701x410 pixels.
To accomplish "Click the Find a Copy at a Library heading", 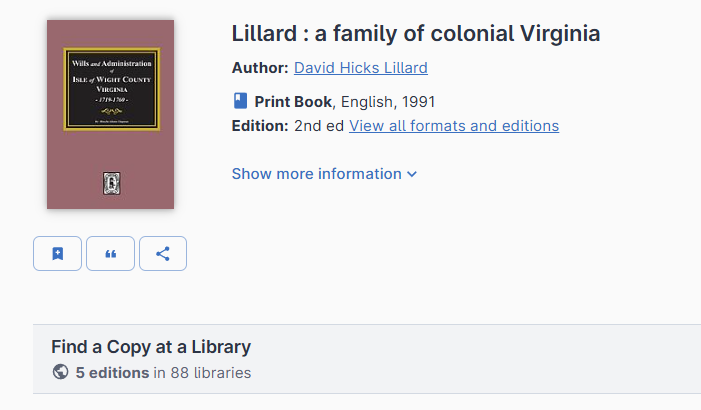I will pos(151,347).
